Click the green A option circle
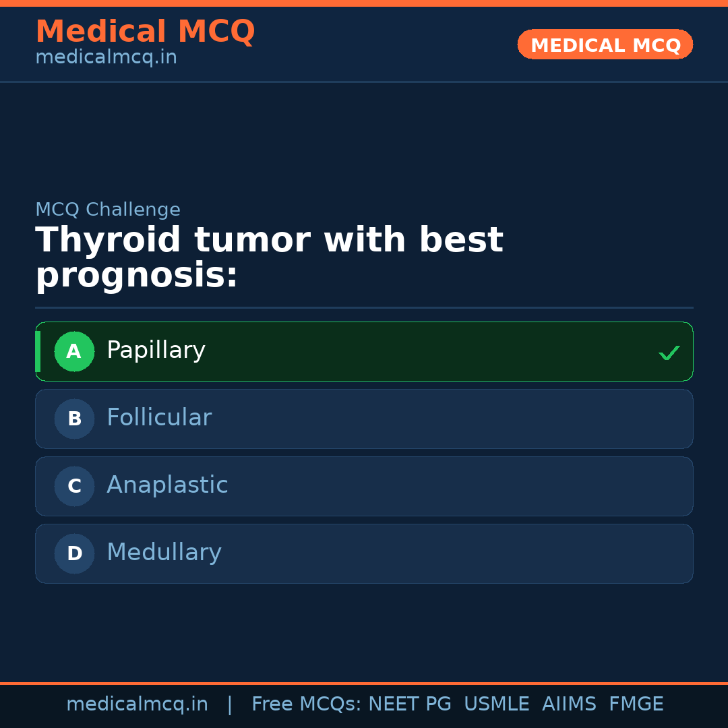Viewport: 728px width, 728px height. pyautogui.click(x=74, y=351)
